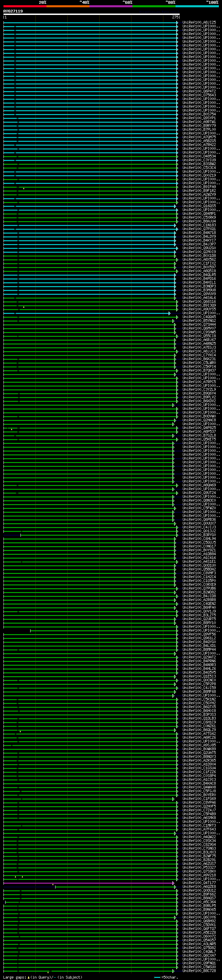Select the UniRef100_B8AJU4 label
Viewport: 222px width, 980px height.
click(199, 221)
